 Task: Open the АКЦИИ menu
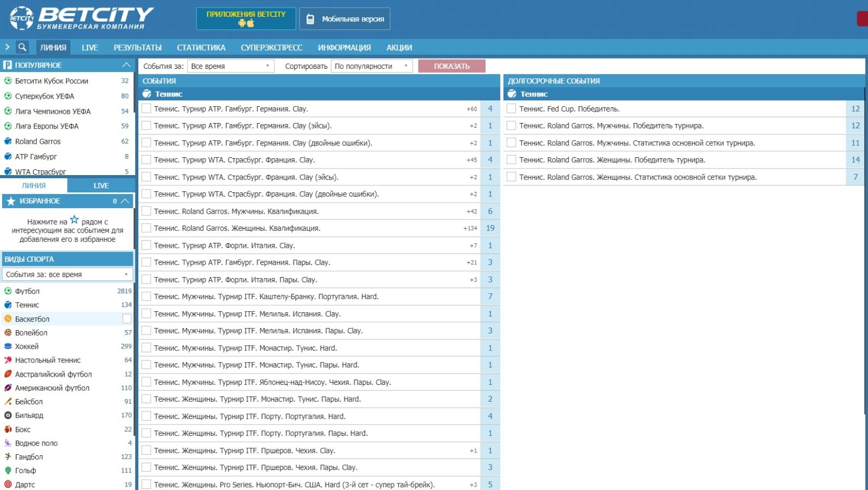pos(399,47)
